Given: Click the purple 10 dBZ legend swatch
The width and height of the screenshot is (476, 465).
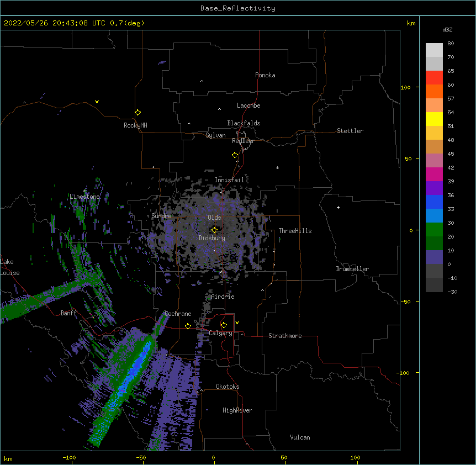Looking at the screenshot, I should 434,257.
